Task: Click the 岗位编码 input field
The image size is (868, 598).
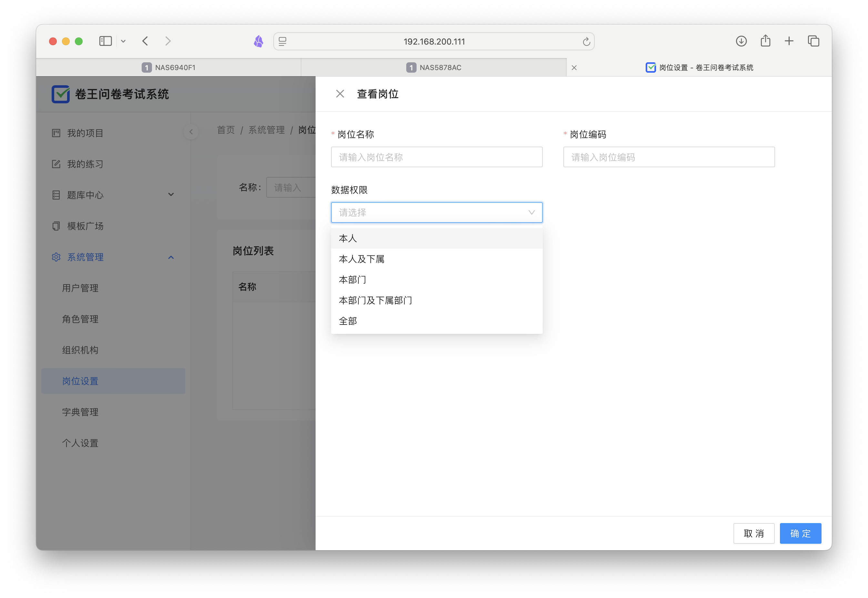Action: click(x=669, y=157)
